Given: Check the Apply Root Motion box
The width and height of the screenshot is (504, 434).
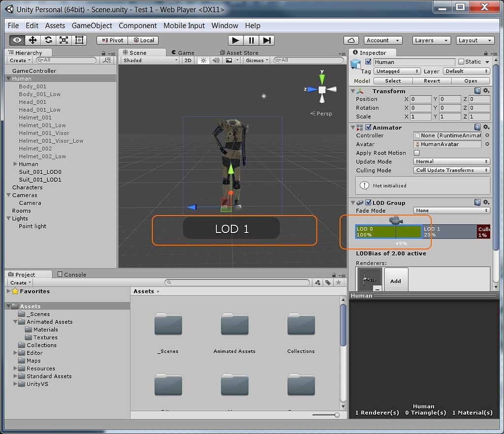Looking at the screenshot, I should (417, 153).
